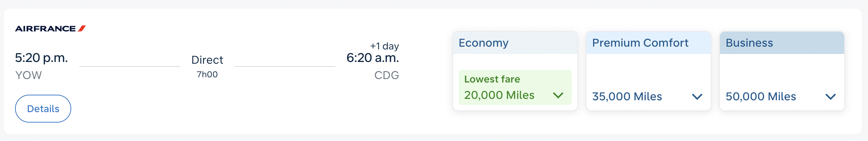Click the 6:20 a.m. arrival time

[372, 58]
